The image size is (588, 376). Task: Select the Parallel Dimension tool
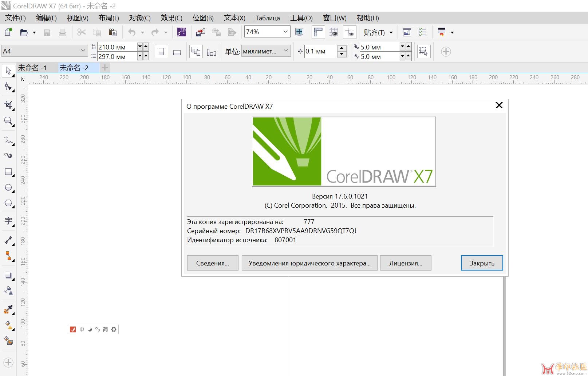pos(8,240)
